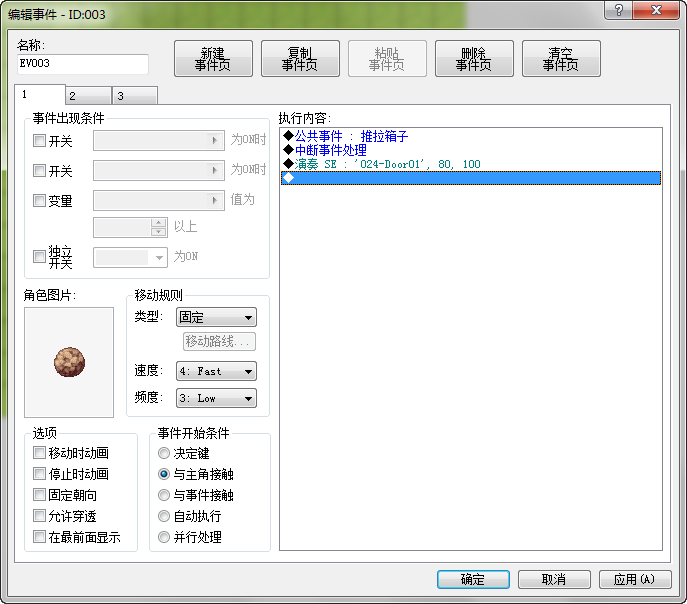Select the 并行处理 trigger radio button
The height and width of the screenshot is (604, 687).
coord(164,537)
